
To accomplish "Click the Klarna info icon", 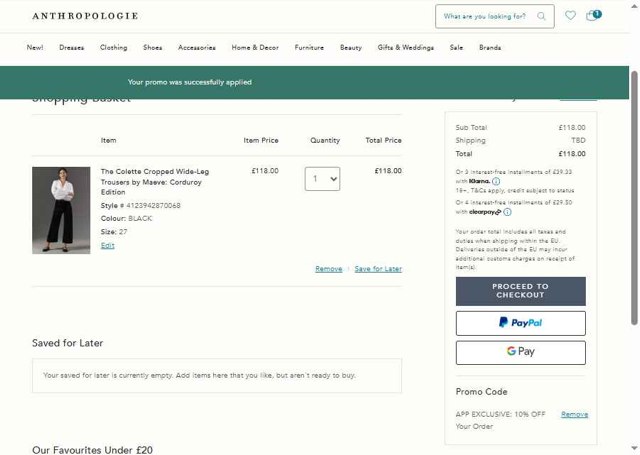I will 496,181.
